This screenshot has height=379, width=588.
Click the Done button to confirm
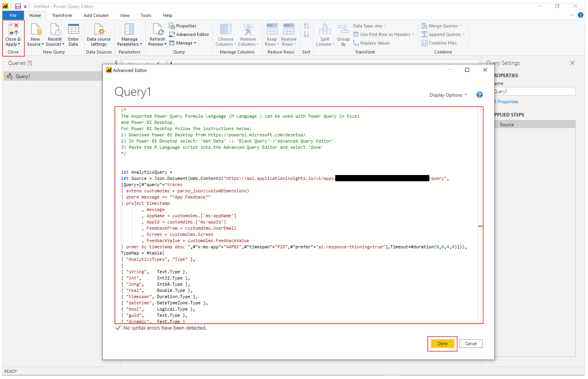point(442,343)
